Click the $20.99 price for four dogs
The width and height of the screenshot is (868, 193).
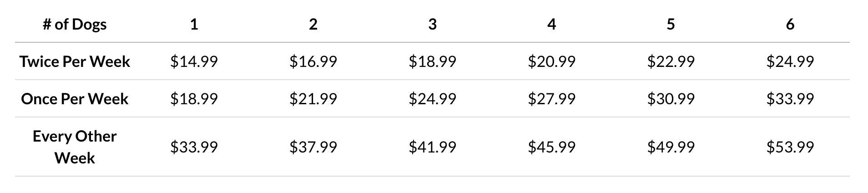(x=551, y=61)
